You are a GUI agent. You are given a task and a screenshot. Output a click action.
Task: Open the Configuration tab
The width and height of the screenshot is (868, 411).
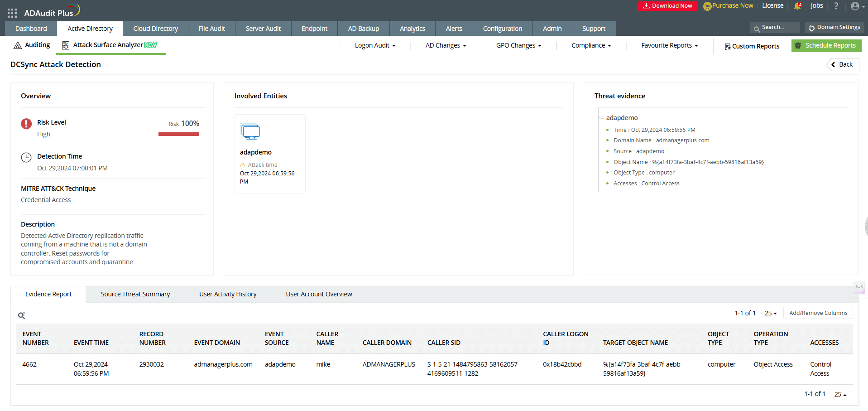(502, 29)
